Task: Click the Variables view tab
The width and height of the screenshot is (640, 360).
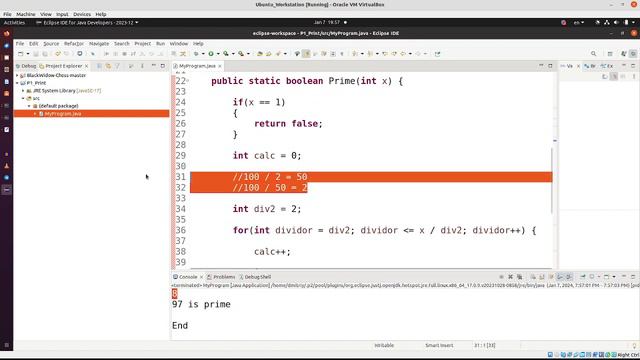Action: pos(568,66)
